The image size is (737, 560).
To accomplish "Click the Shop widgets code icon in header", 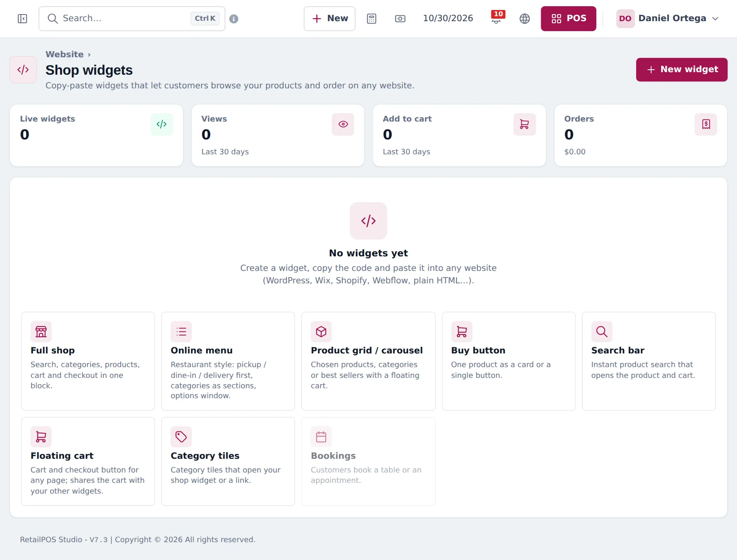I will [23, 70].
